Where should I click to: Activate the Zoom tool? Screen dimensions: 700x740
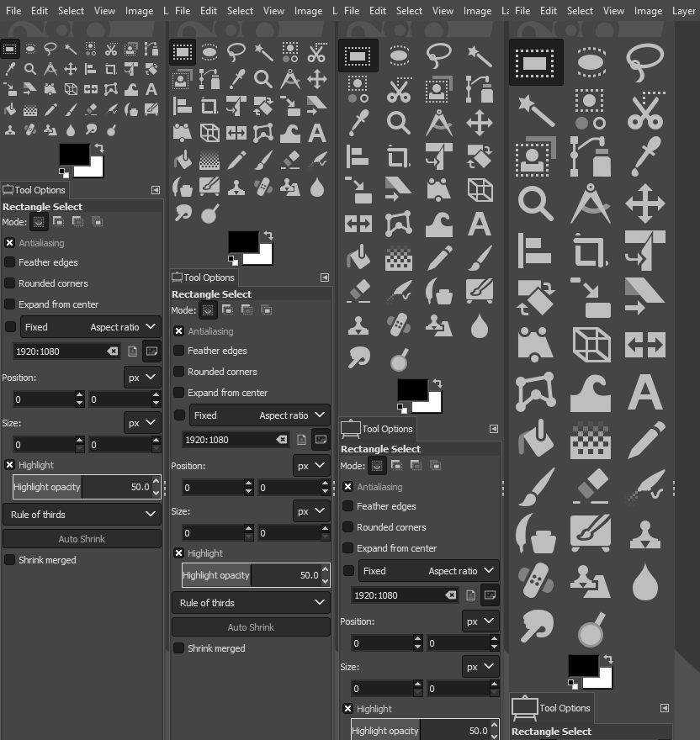pos(535,203)
